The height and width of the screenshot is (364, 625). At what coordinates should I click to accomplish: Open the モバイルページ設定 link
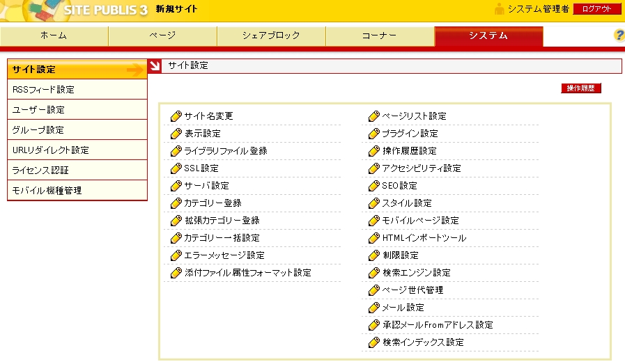pyautogui.click(x=421, y=221)
